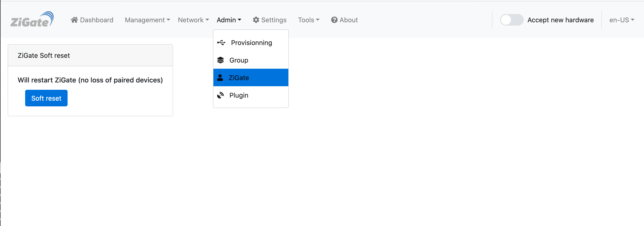Expand the Management dropdown
This screenshot has height=226, width=644.
pyautogui.click(x=147, y=20)
